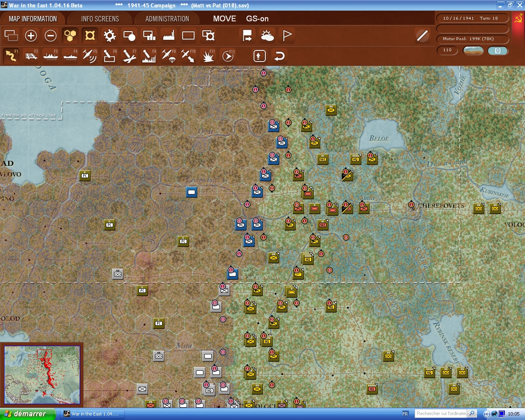The height and width of the screenshot is (420, 525).
Task: Click the terrain landscape pill indicator
Action: pos(473,50)
